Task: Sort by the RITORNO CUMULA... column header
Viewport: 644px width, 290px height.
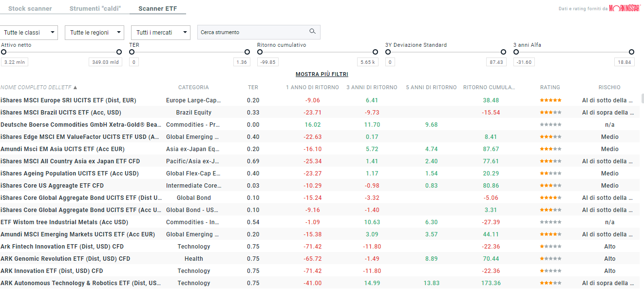Action: (489, 87)
